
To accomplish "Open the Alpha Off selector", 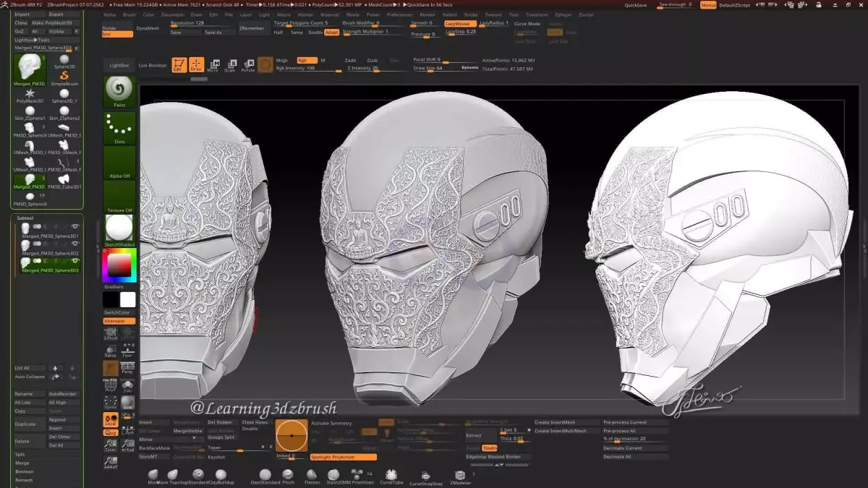I will click(x=119, y=163).
